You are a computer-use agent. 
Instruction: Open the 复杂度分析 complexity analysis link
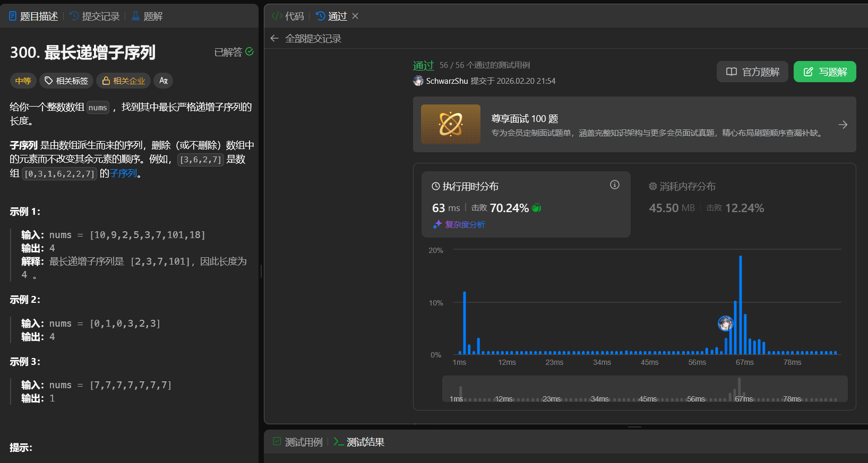tap(459, 224)
